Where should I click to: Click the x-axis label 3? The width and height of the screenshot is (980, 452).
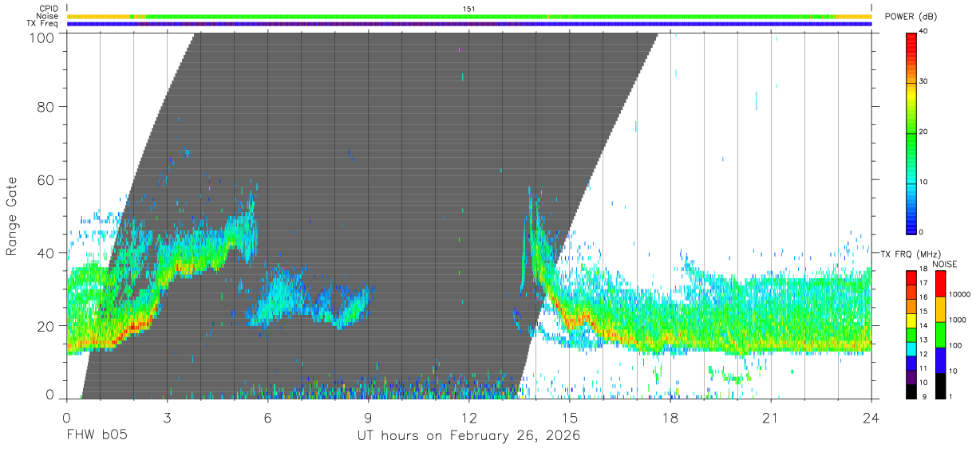167,418
